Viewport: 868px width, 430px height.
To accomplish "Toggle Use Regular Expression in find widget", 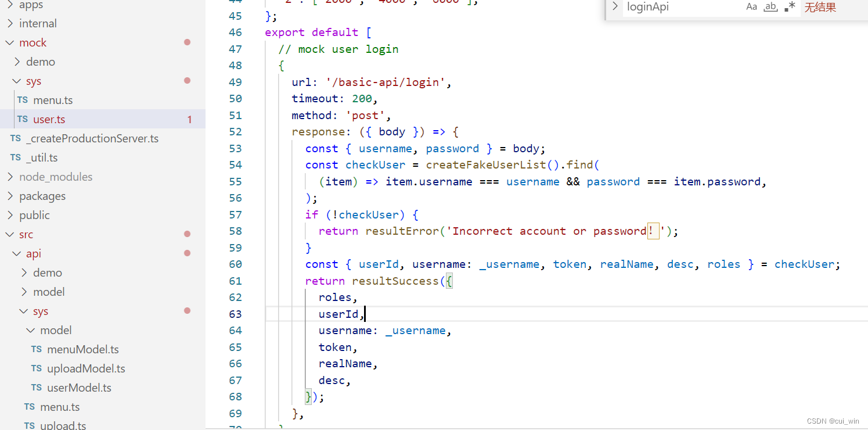I will tap(790, 7).
